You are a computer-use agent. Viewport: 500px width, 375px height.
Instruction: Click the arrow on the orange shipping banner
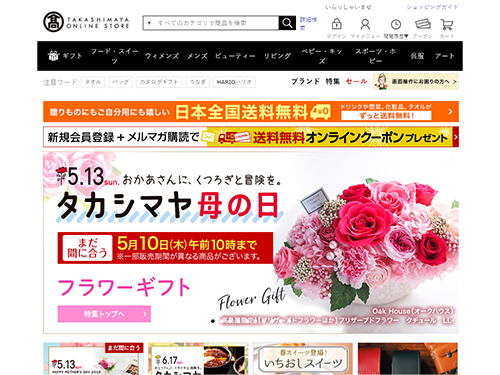[x=450, y=112]
